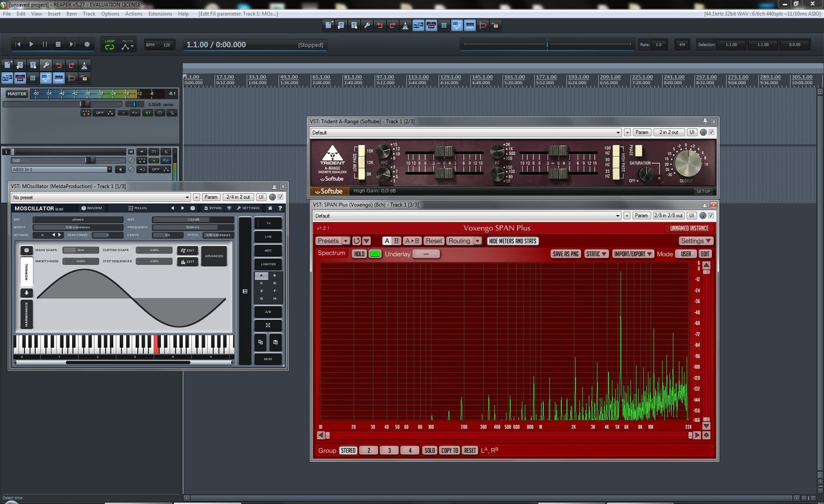Open the SPAN Plus Settings dropdown

point(696,241)
